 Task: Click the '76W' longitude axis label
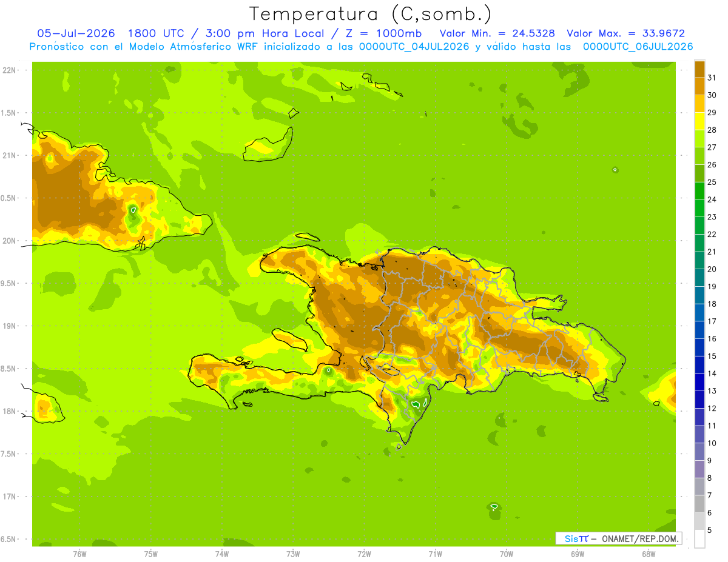point(79,554)
